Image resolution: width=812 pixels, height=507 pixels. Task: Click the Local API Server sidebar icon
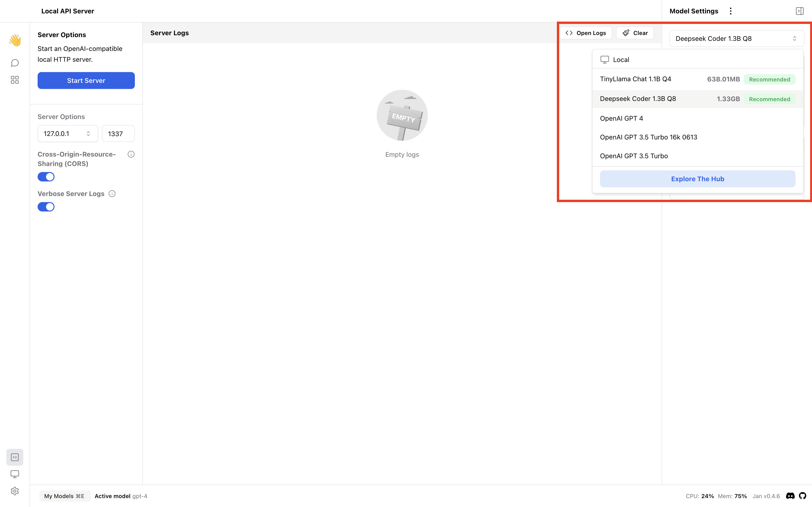point(15,457)
